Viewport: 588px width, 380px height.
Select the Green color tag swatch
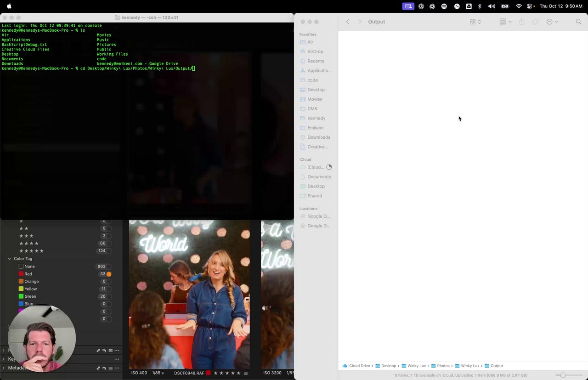[21, 296]
